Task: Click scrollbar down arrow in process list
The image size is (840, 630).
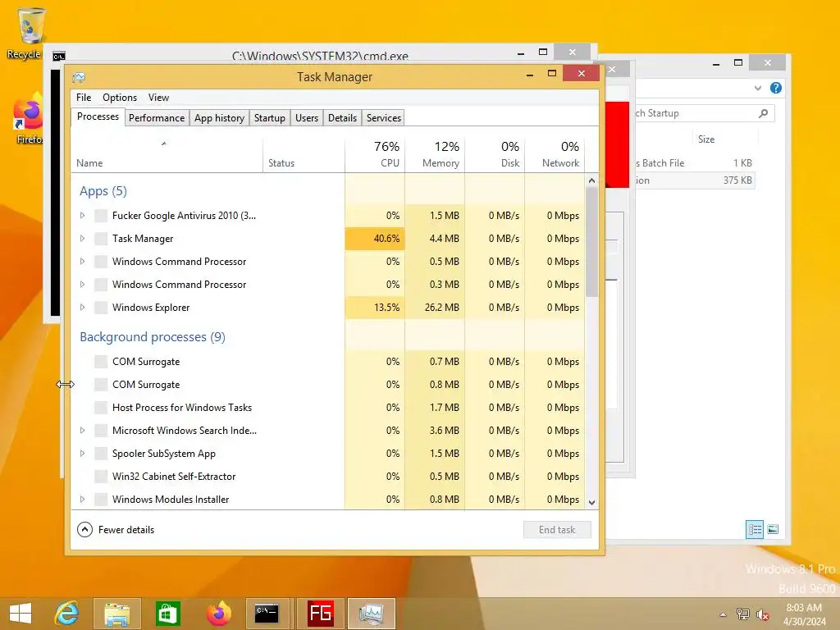Action: point(592,503)
